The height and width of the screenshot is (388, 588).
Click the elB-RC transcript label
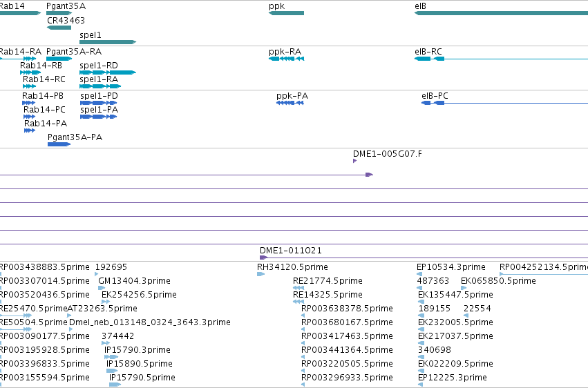coord(428,51)
